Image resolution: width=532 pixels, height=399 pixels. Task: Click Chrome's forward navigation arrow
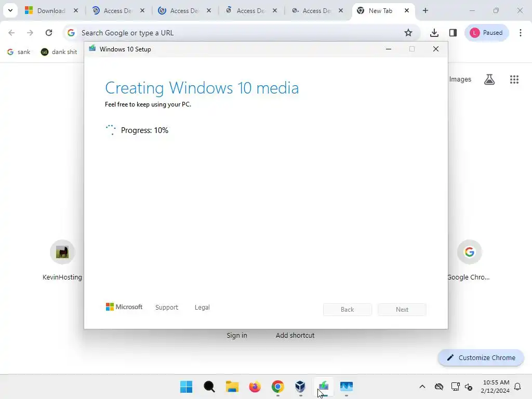tap(30, 33)
